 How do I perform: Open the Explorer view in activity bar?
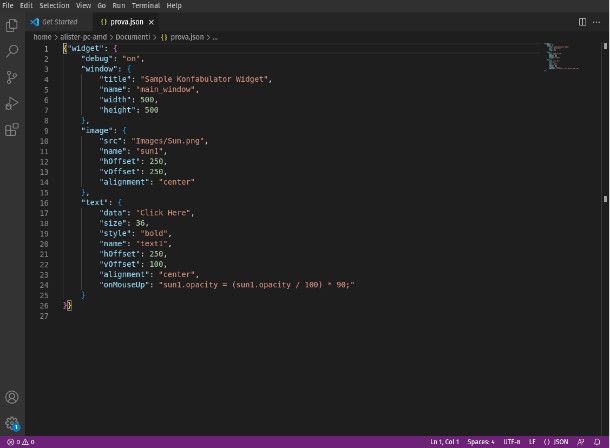click(x=12, y=22)
